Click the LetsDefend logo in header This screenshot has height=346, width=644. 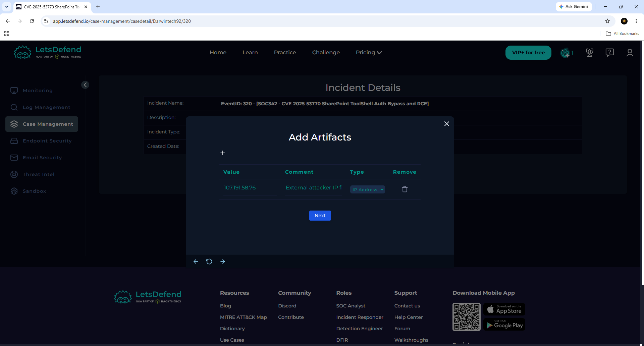(x=47, y=52)
